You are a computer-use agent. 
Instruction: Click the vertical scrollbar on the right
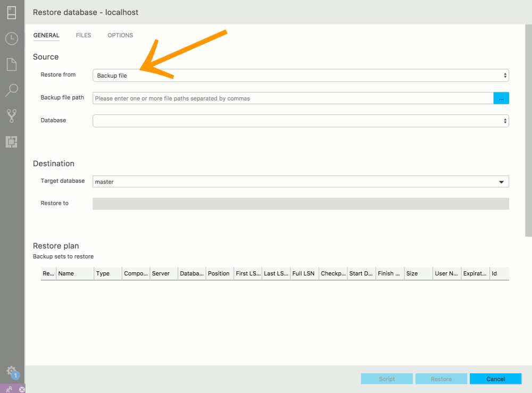(x=528, y=130)
